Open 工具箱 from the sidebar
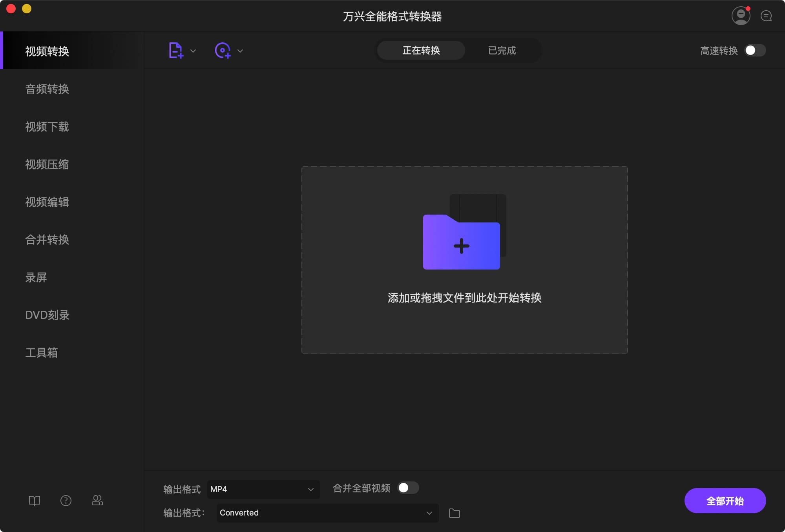The image size is (785, 532). [42, 353]
